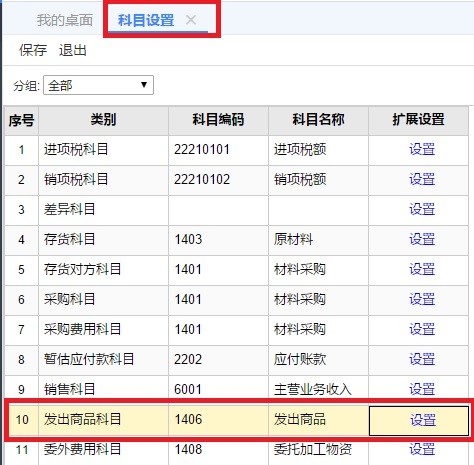Select the 存货科目 category cell
474x465 pixels.
click(x=103, y=240)
